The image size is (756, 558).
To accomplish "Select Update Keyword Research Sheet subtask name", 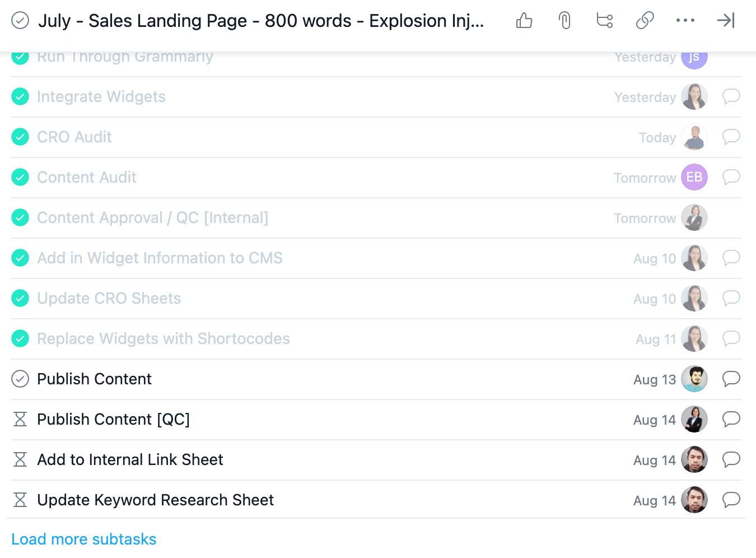I will [x=155, y=500].
